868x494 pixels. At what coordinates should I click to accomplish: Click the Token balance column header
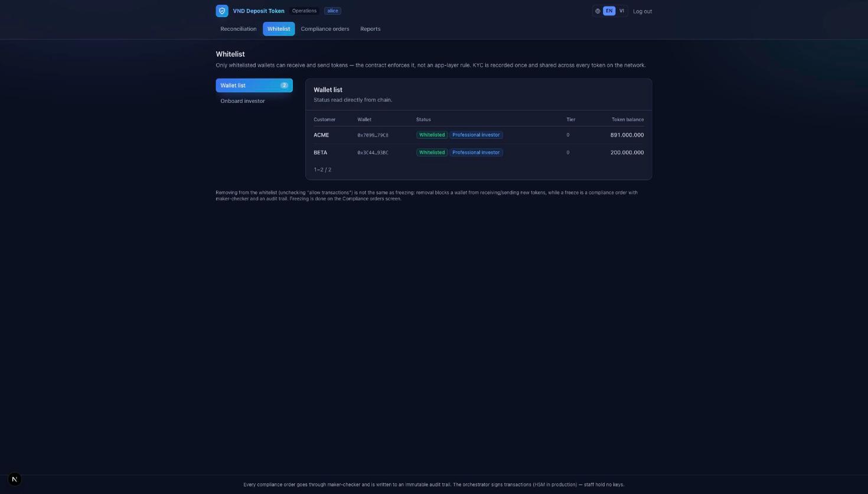click(x=628, y=119)
